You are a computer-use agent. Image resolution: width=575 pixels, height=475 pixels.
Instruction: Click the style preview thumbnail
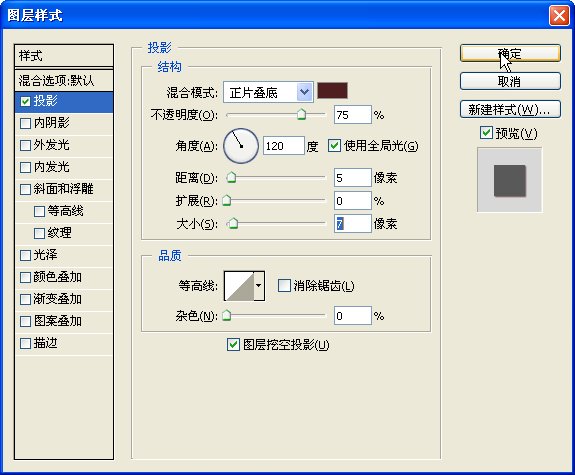click(509, 180)
